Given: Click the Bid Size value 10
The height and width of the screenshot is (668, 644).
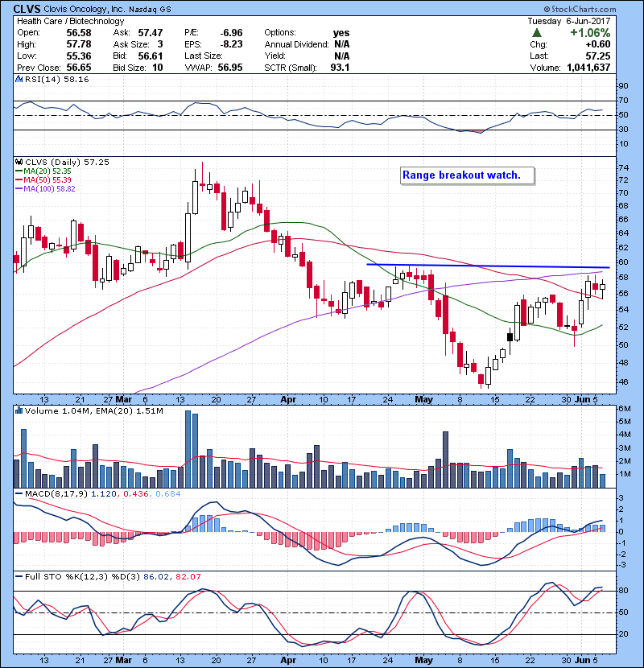Looking at the screenshot, I should (x=158, y=68).
